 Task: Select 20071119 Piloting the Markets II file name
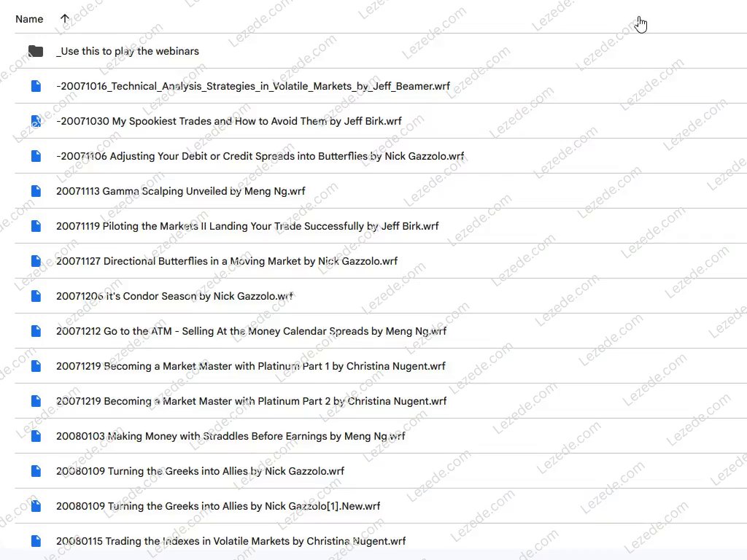click(247, 226)
